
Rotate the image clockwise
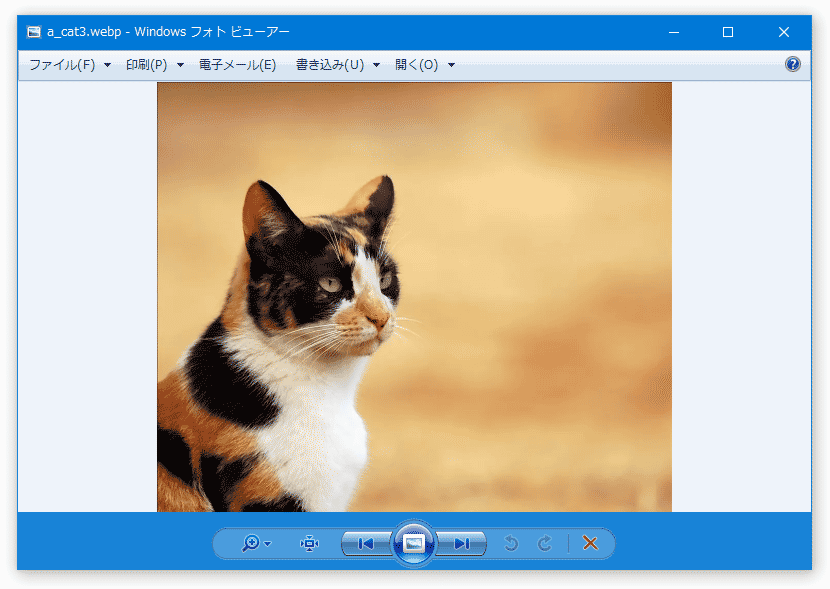545,543
